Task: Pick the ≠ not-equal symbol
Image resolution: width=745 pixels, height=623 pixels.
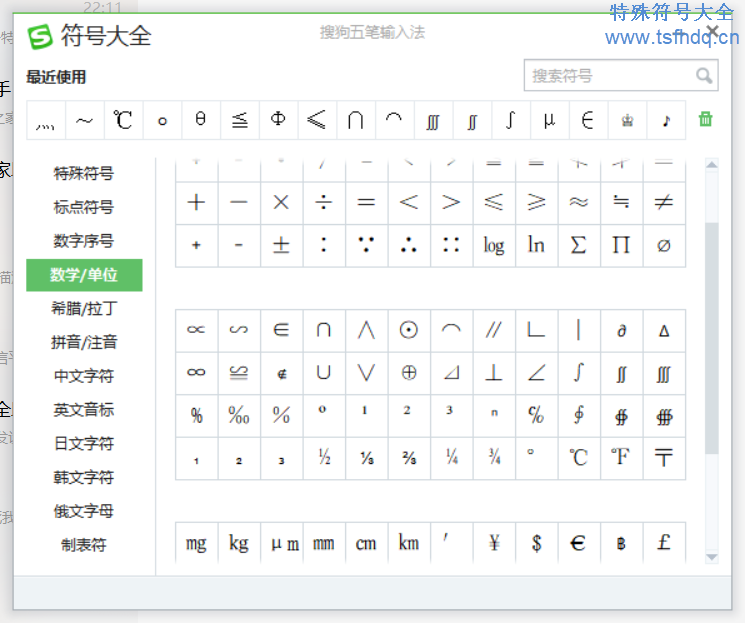Action: (x=663, y=203)
